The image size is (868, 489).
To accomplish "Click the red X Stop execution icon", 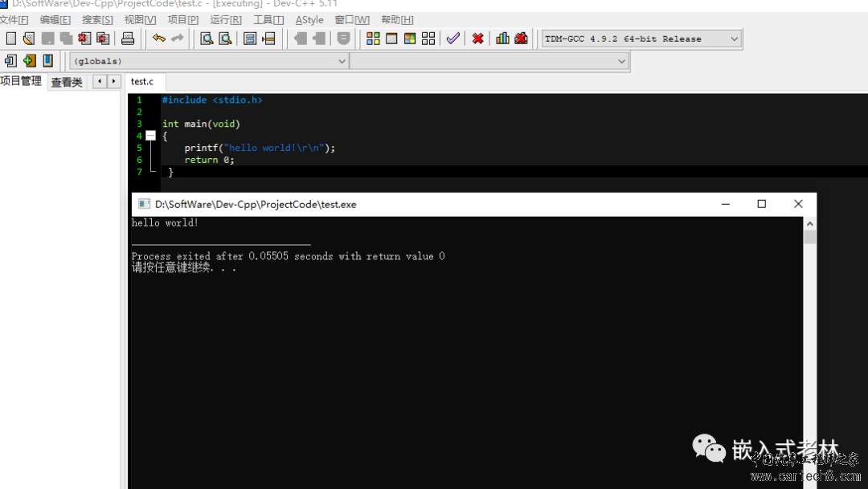I will coord(477,39).
